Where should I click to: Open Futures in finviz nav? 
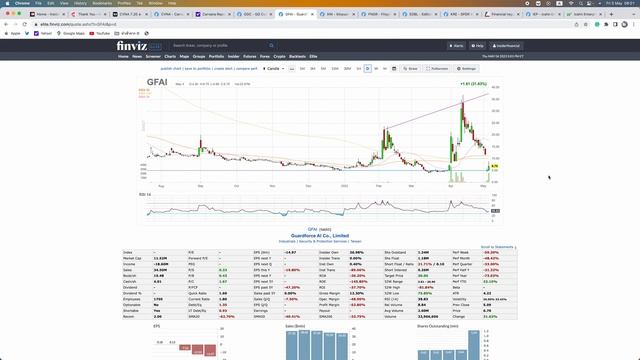(249, 56)
